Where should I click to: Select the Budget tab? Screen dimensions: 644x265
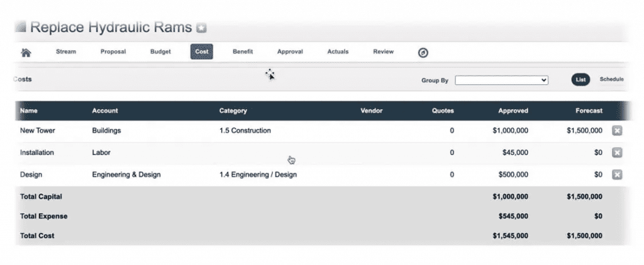(x=160, y=51)
